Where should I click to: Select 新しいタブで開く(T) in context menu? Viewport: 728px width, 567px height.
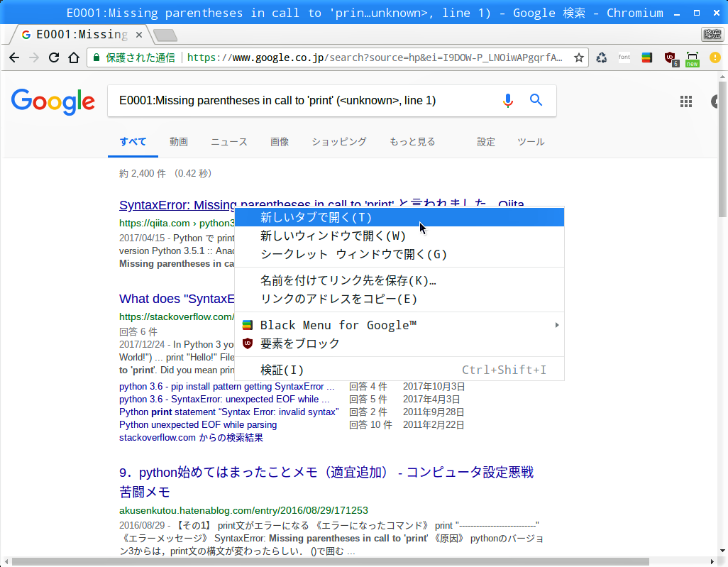click(x=399, y=217)
